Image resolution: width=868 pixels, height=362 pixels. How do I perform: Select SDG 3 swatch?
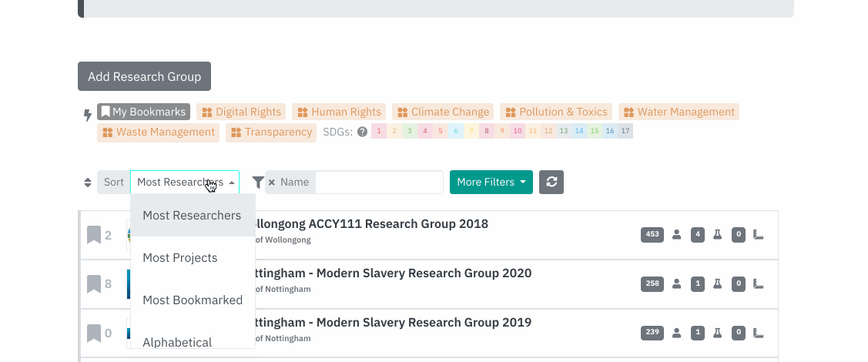tap(410, 131)
